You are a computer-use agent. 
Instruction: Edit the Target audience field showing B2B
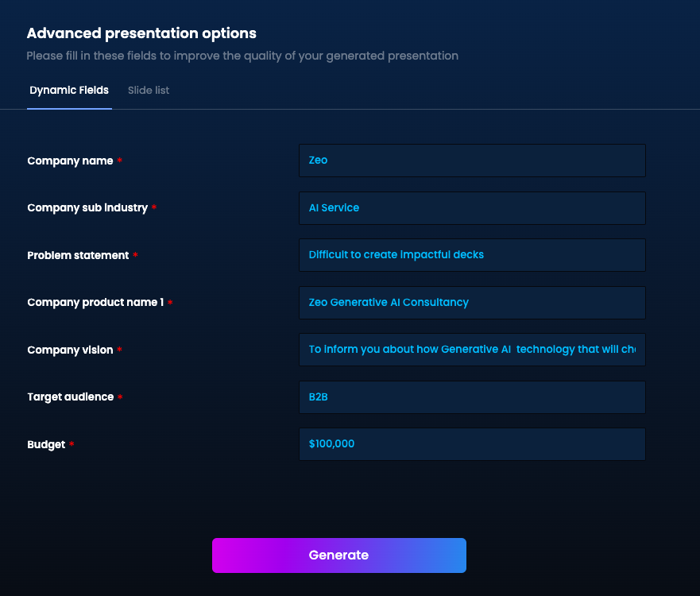[472, 397]
